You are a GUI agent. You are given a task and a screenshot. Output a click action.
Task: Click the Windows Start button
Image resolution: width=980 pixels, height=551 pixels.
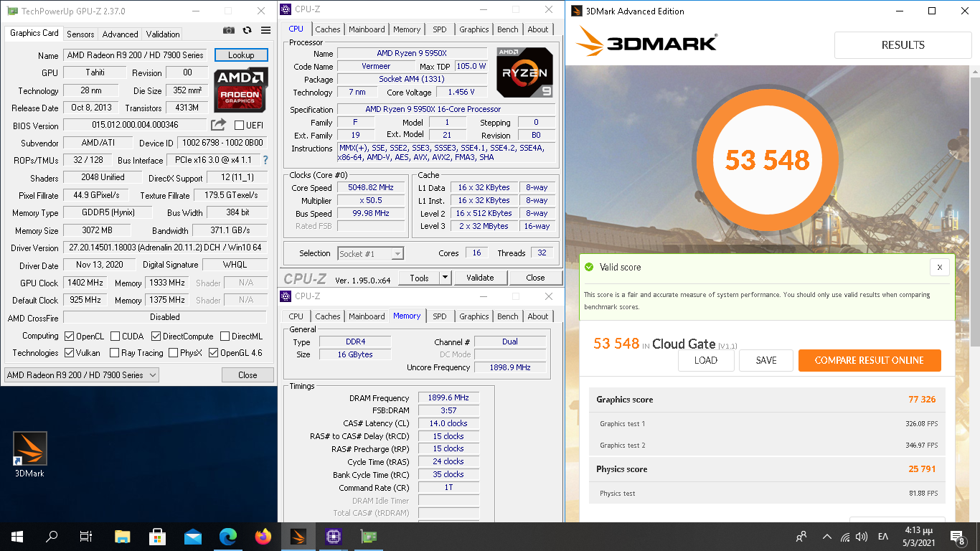point(17,537)
